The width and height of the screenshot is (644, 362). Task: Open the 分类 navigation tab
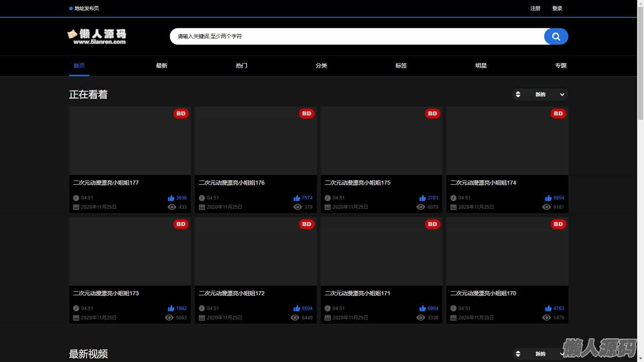[321, 66]
